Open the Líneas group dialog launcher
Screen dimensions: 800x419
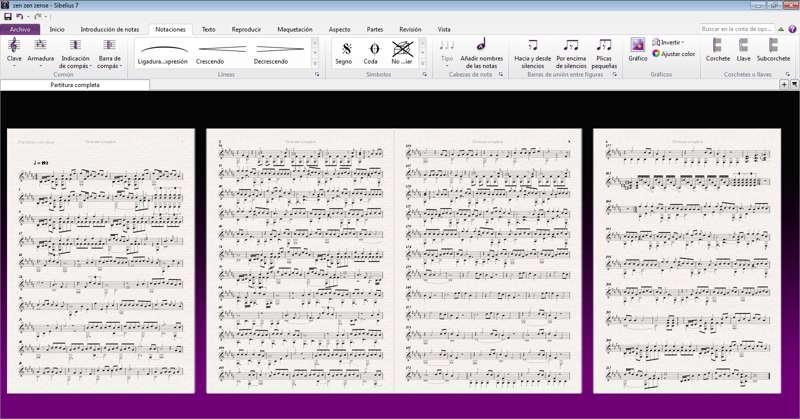click(x=317, y=75)
